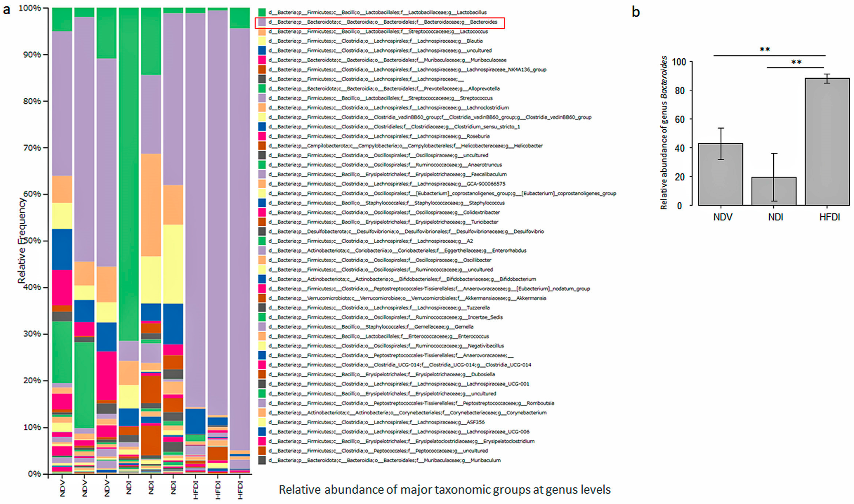Select the Romboutsia legend entry text
This screenshot has height=504, width=854.
pyautogui.click(x=411, y=403)
